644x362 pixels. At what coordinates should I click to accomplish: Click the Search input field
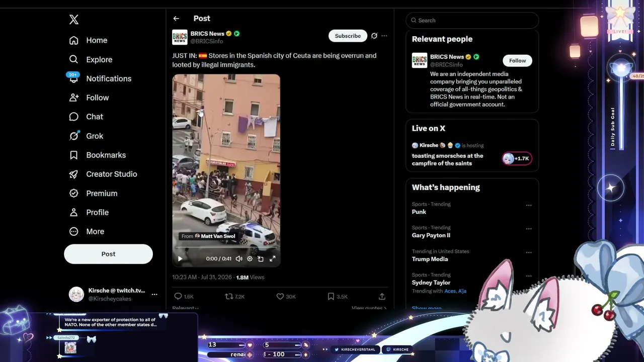click(472, 20)
